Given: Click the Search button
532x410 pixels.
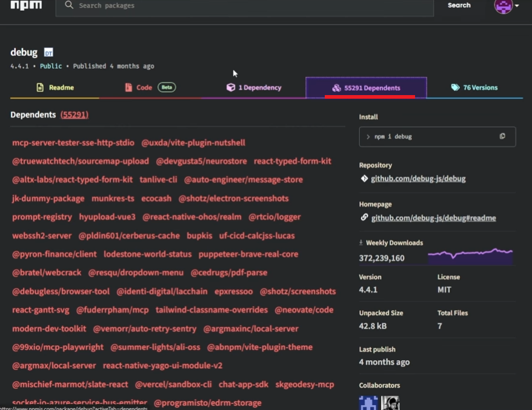Looking at the screenshot, I should tap(459, 5).
